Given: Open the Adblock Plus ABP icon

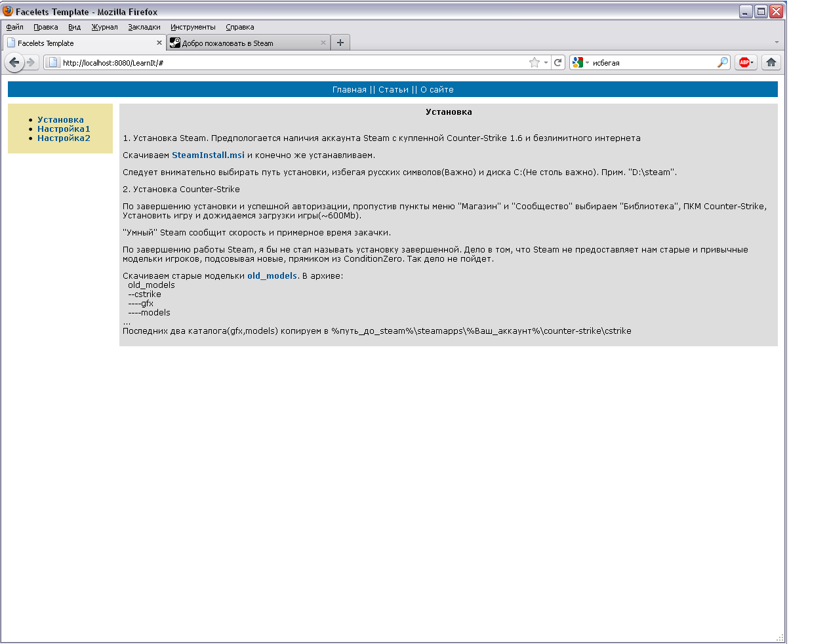Looking at the screenshot, I should 744,62.
